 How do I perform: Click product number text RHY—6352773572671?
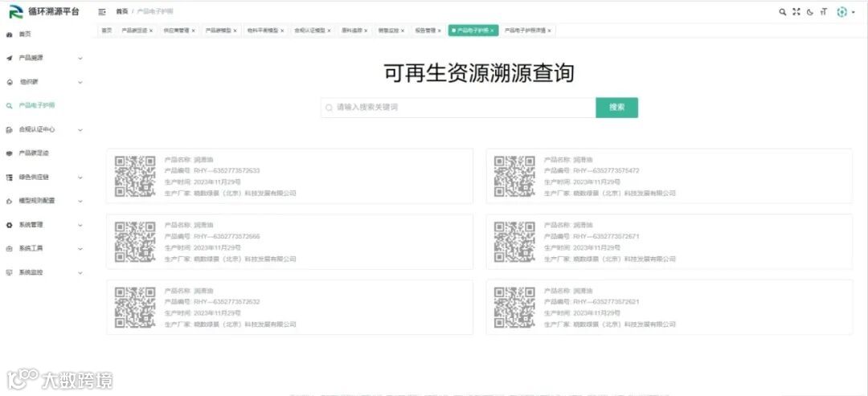(606, 237)
